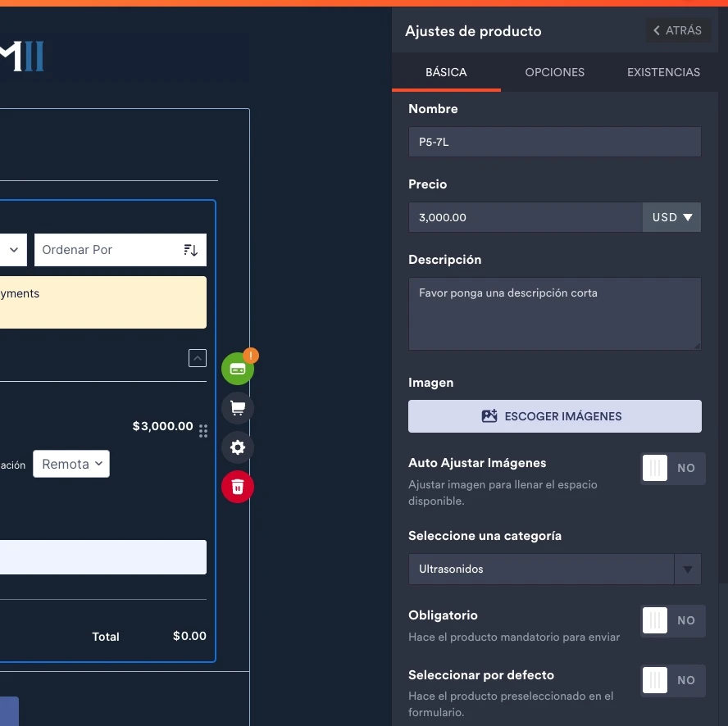Collapse the product section chevron box
This screenshot has height=726, width=728.
[x=198, y=358]
